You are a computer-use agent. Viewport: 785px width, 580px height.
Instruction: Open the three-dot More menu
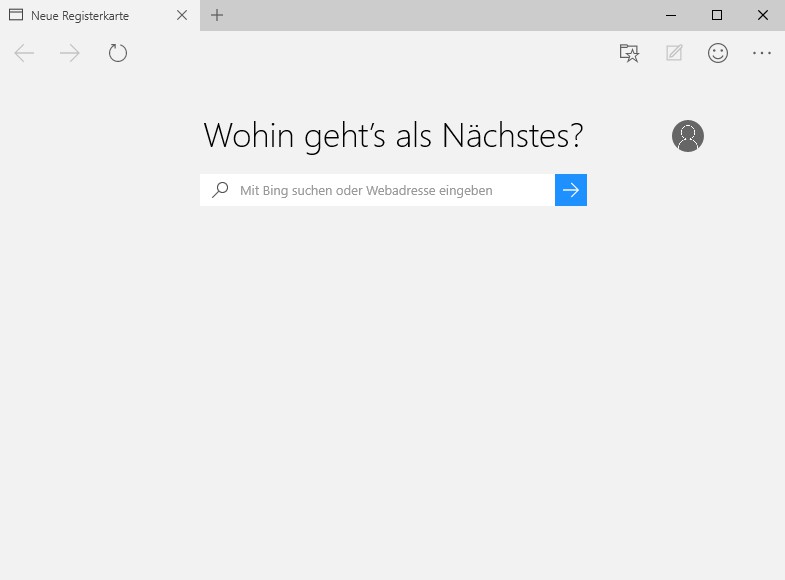762,54
